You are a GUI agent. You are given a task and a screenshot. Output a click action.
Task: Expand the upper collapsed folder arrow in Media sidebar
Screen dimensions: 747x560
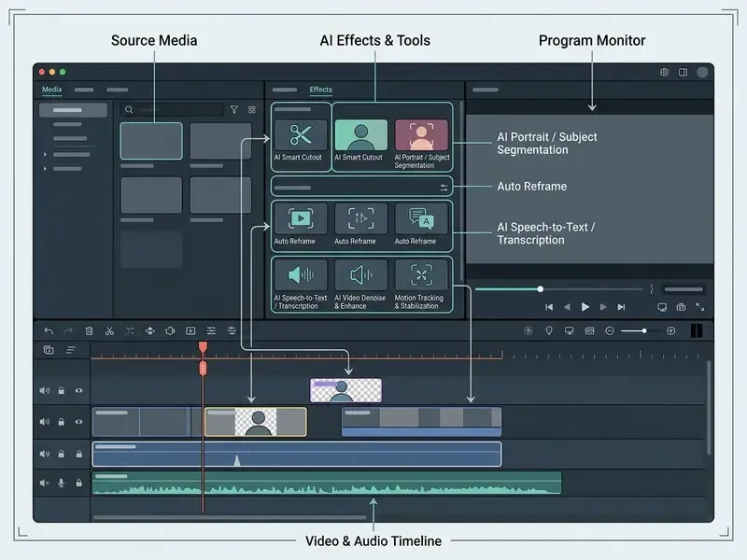pos(45,154)
